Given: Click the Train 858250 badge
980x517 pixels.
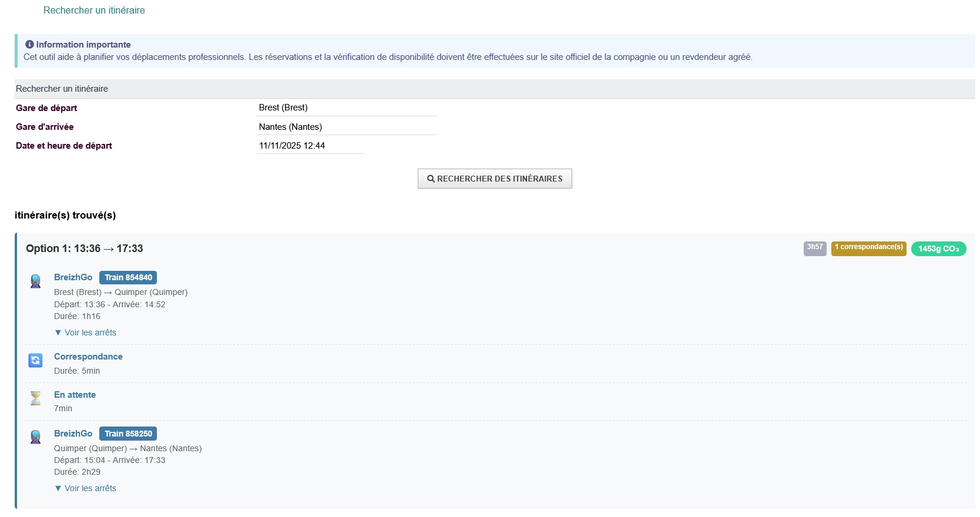Looking at the screenshot, I should tap(128, 434).
